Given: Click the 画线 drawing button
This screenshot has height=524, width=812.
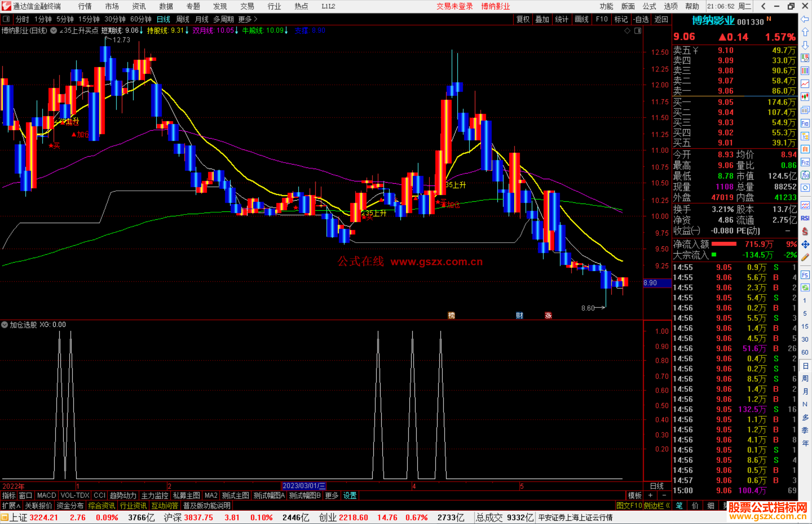Looking at the screenshot, I should [x=581, y=19].
